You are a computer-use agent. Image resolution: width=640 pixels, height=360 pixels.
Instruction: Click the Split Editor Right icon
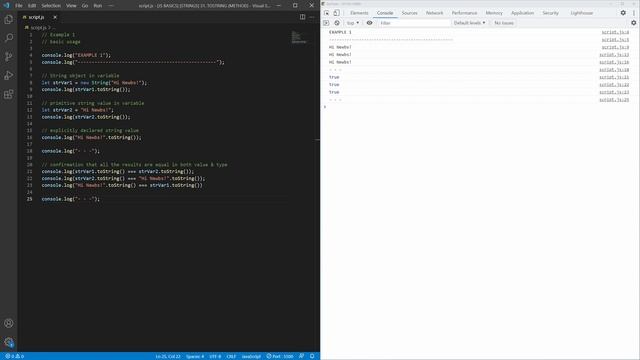[x=302, y=17]
